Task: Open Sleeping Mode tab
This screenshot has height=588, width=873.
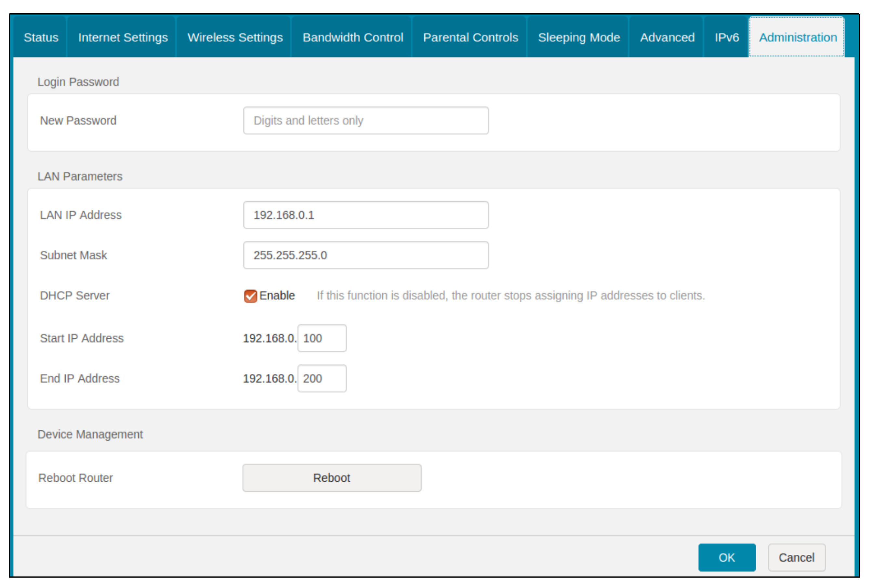Action: tap(579, 37)
